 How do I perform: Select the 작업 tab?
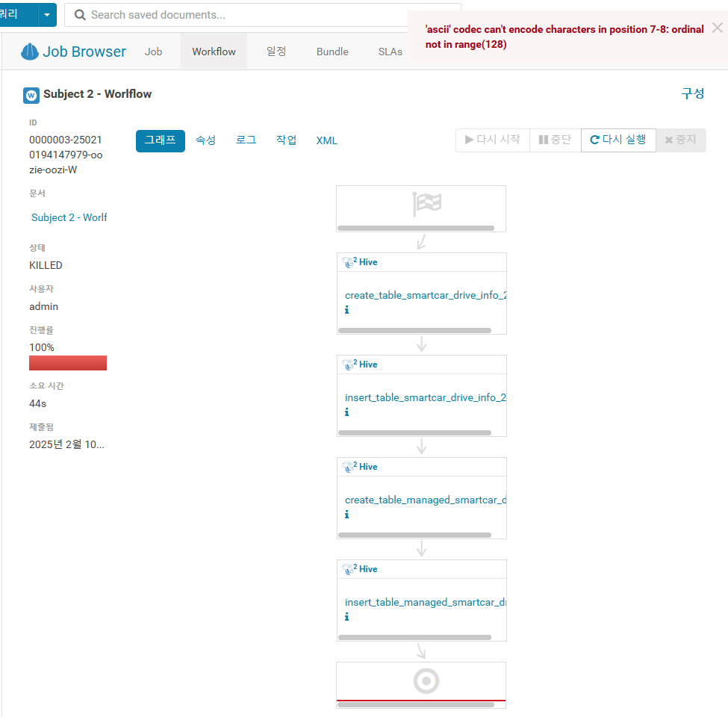(x=287, y=140)
